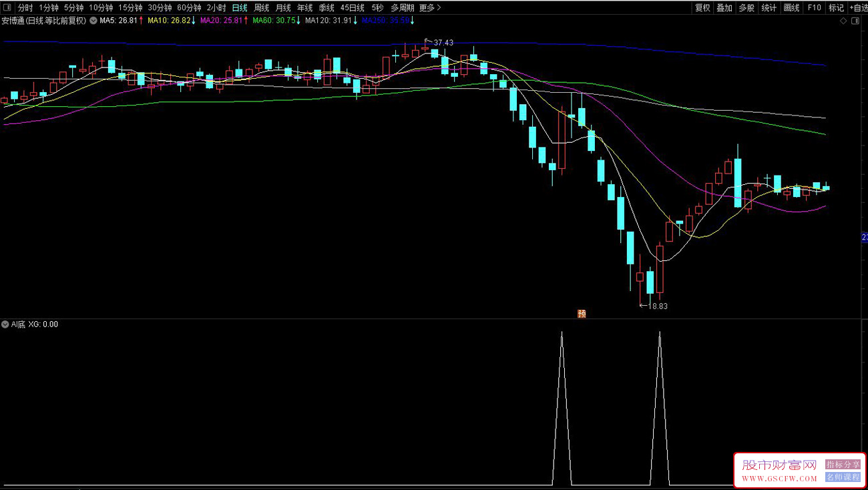
Task: Switch to 季线 quarterly chart
Action: tap(326, 8)
